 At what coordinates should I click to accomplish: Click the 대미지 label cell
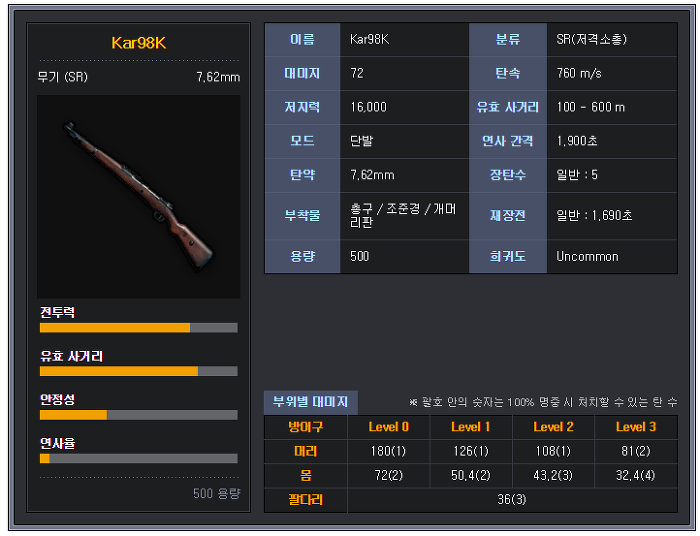(x=302, y=73)
